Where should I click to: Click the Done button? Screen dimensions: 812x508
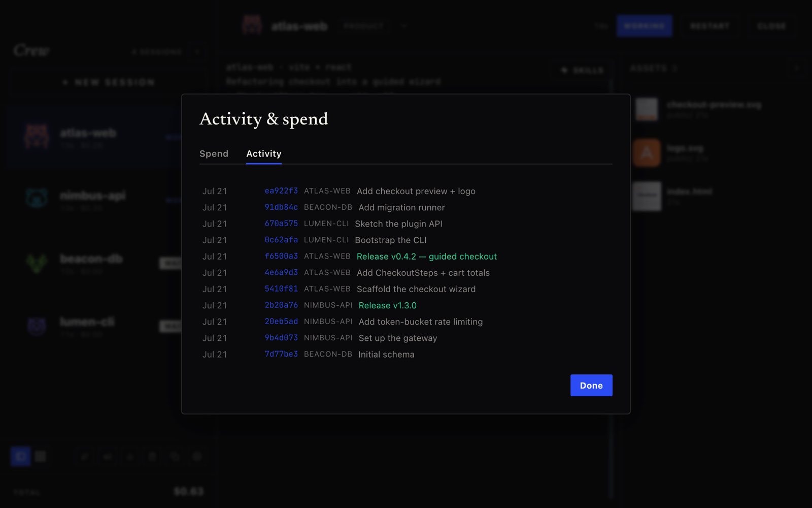pyautogui.click(x=591, y=385)
